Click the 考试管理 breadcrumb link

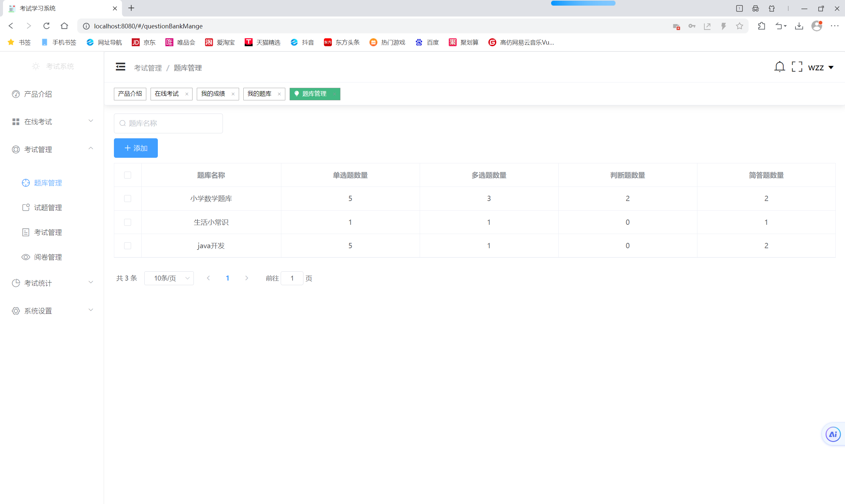point(148,68)
